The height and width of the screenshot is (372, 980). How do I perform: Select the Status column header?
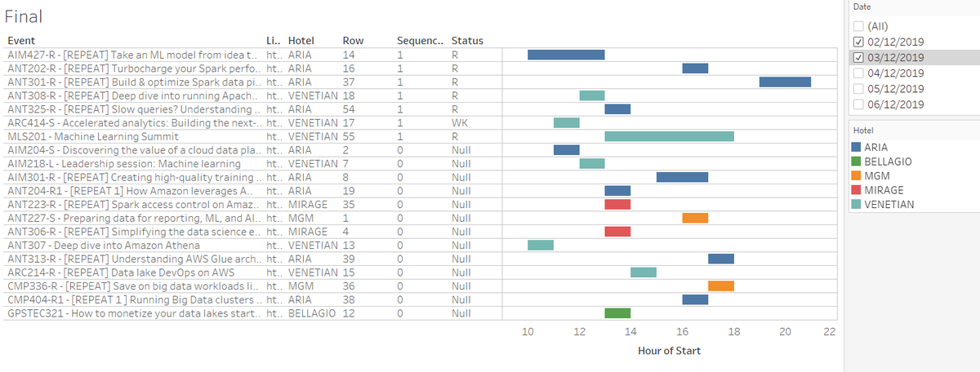pyautogui.click(x=467, y=41)
